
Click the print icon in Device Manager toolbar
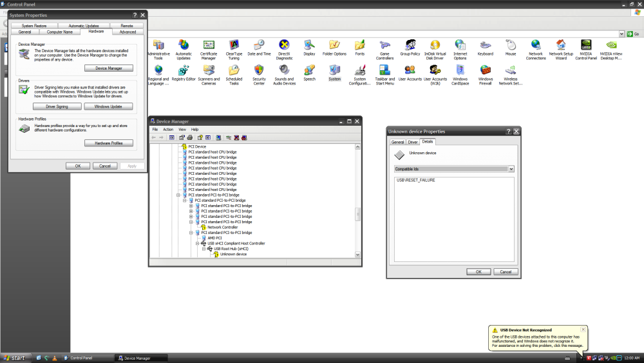(190, 137)
